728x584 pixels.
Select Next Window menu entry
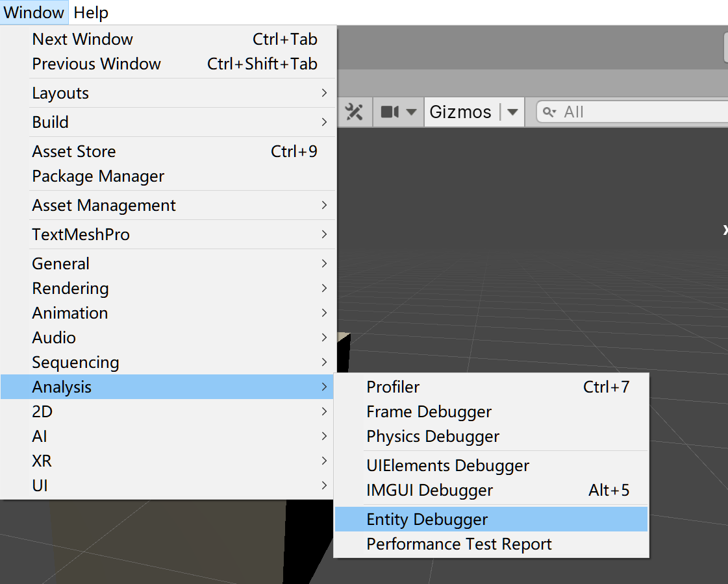[x=168, y=39]
